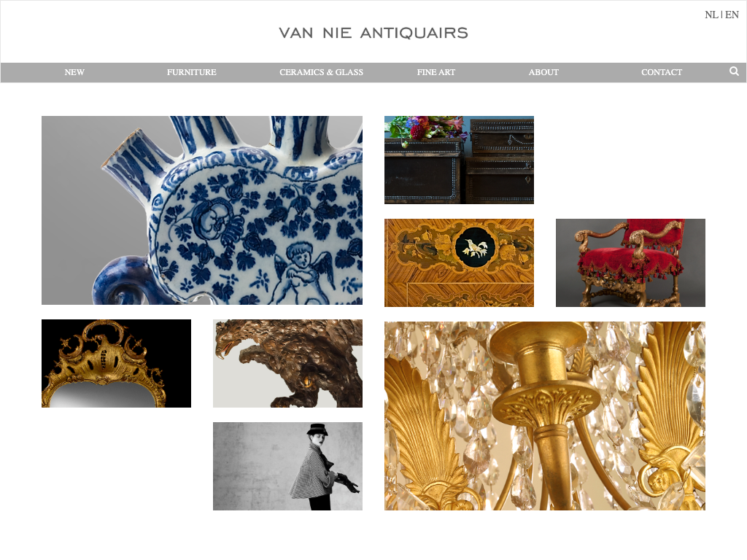Switch language to NL
This screenshot has width=747, height=560.
tap(711, 15)
